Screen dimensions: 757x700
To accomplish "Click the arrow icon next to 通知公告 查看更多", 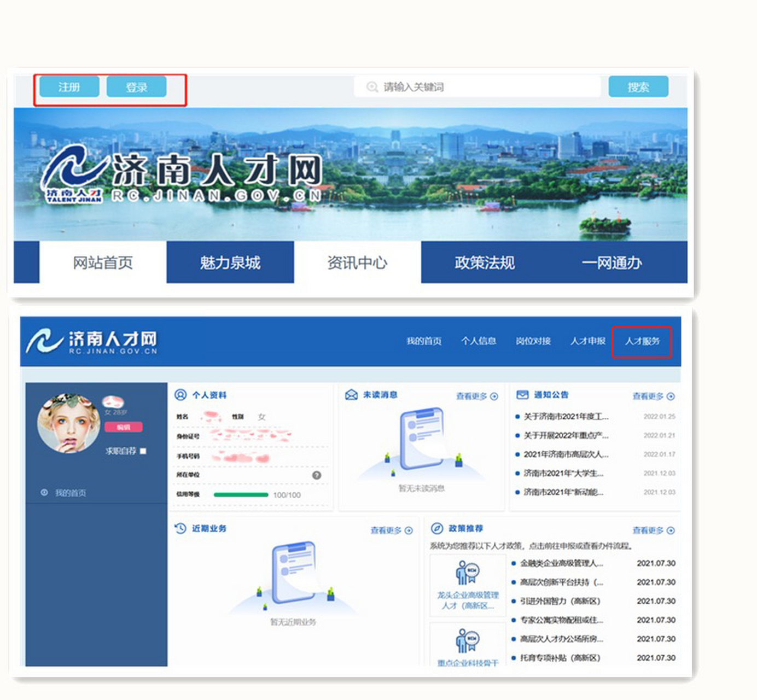I will point(671,396).
